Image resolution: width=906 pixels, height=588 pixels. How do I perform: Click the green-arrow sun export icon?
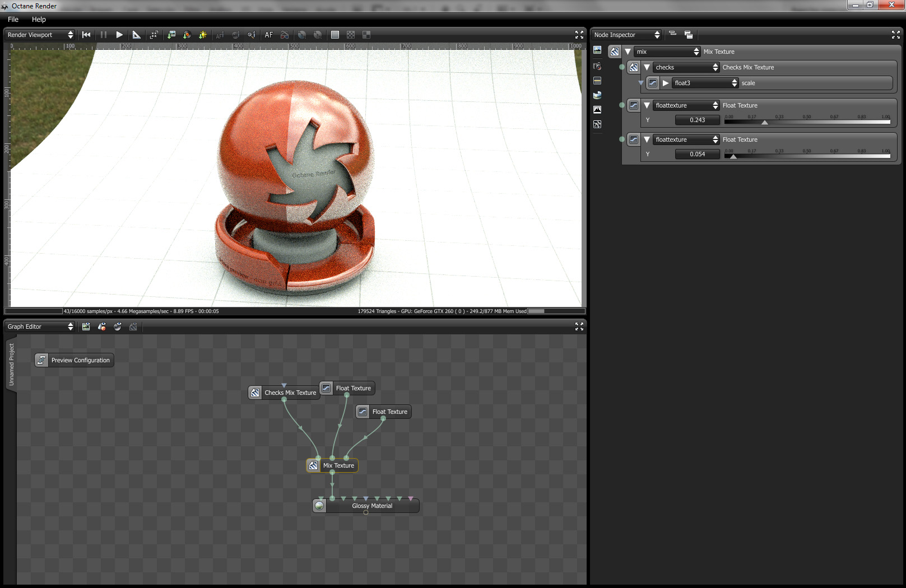coord(203,35)
